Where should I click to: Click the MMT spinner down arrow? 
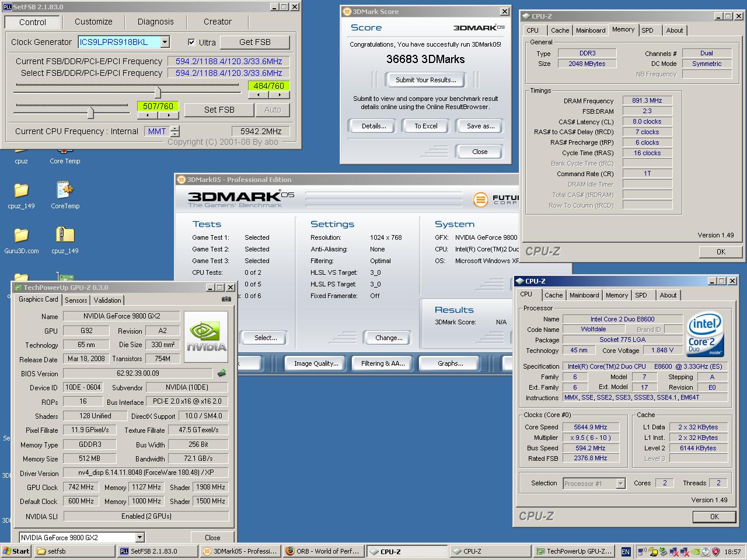[175, 134]
